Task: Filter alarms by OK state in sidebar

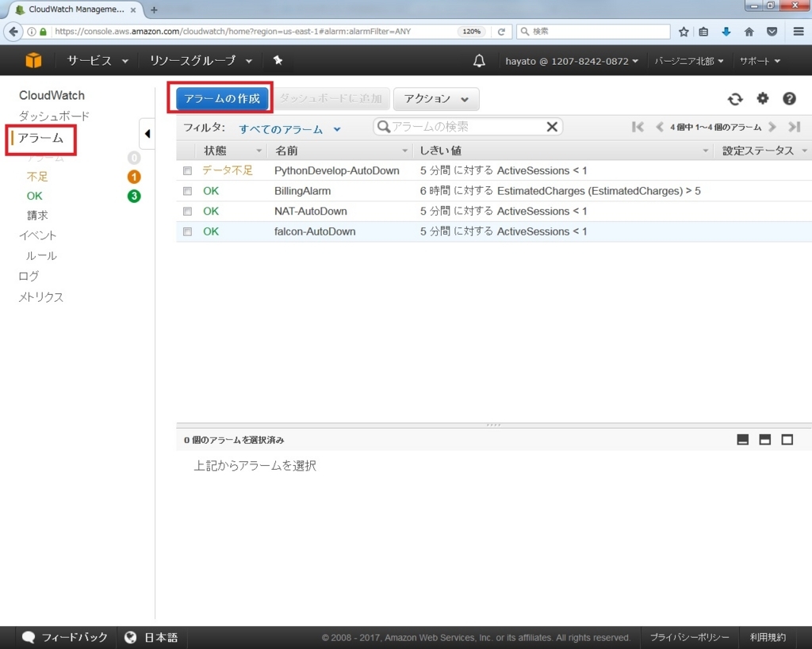Action: 35,197
